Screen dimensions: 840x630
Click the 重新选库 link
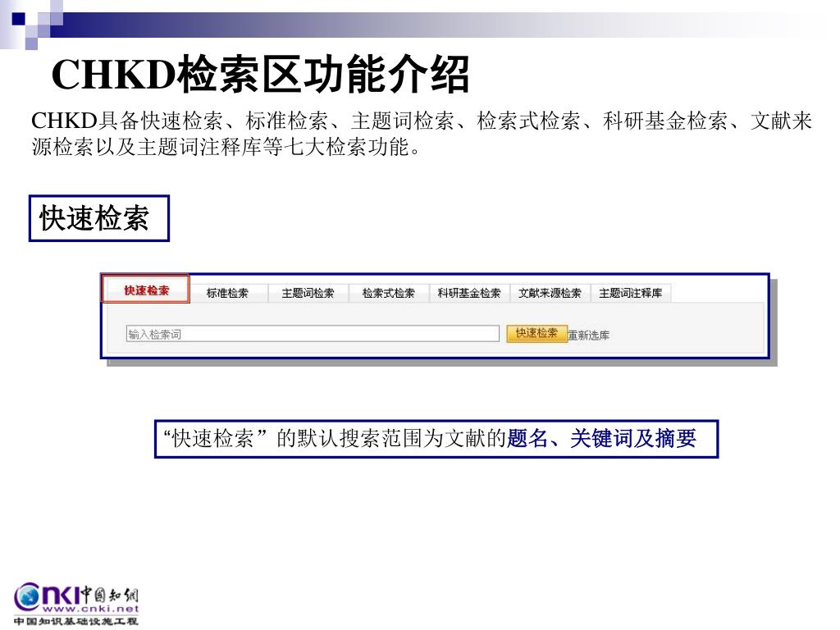click(x=589, y=336)
